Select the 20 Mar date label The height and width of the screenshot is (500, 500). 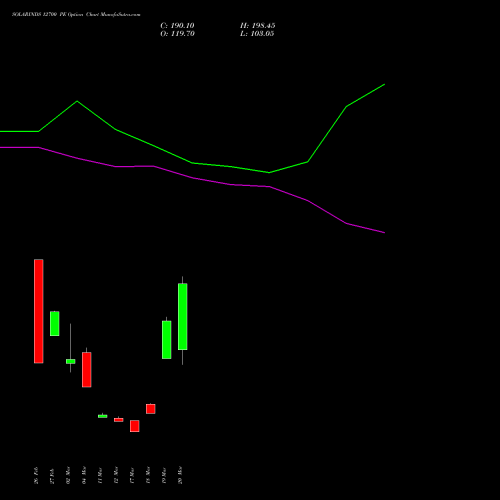180,475
